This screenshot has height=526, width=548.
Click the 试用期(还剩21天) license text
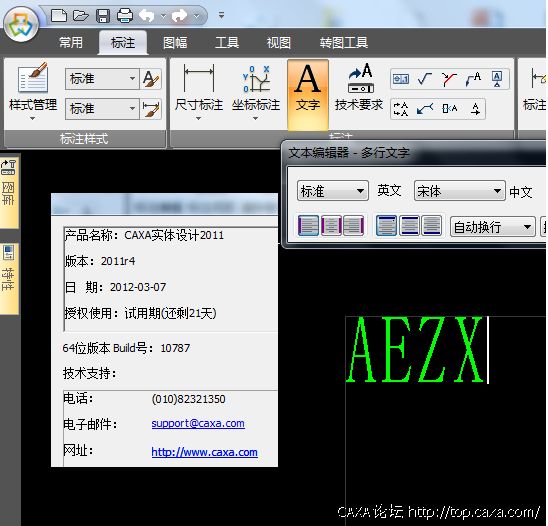point(170,313)
